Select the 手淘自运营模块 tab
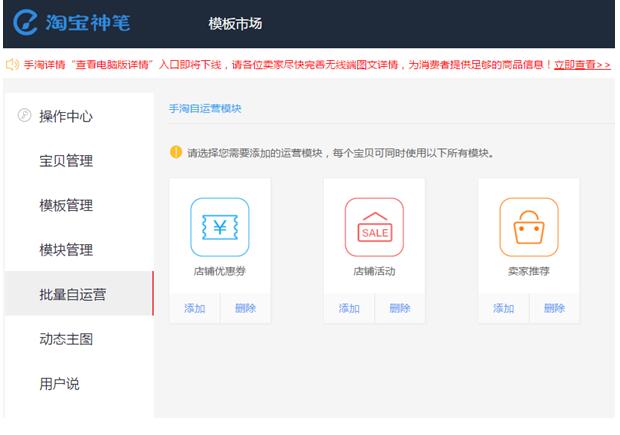 click(x=205, y=108)
